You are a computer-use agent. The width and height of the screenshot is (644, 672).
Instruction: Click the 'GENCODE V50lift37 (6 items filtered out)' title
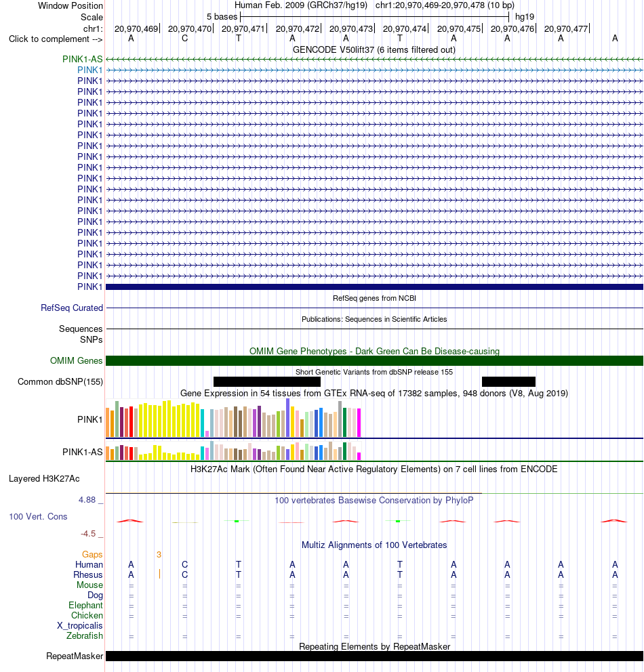[374, 49]
